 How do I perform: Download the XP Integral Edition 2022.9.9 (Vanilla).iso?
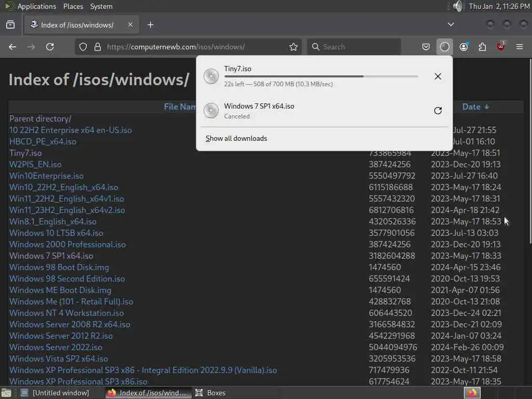pyautogui.click(x=143, y=370)
